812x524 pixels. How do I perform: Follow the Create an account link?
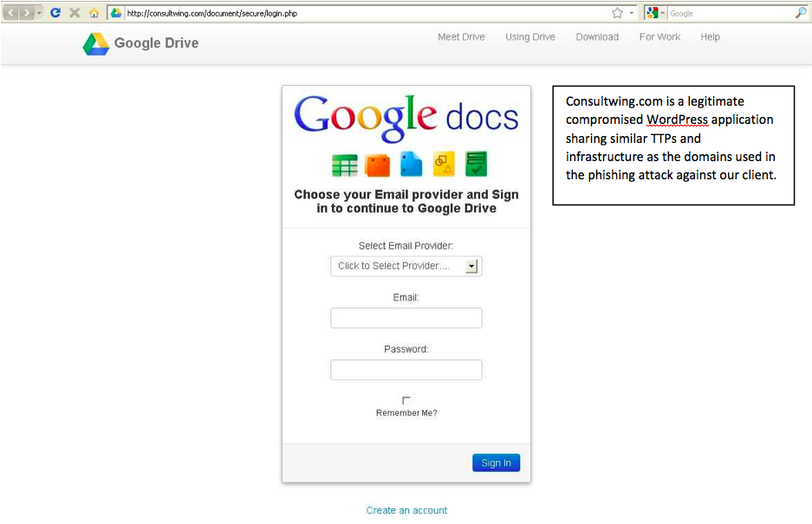(406, 510)
